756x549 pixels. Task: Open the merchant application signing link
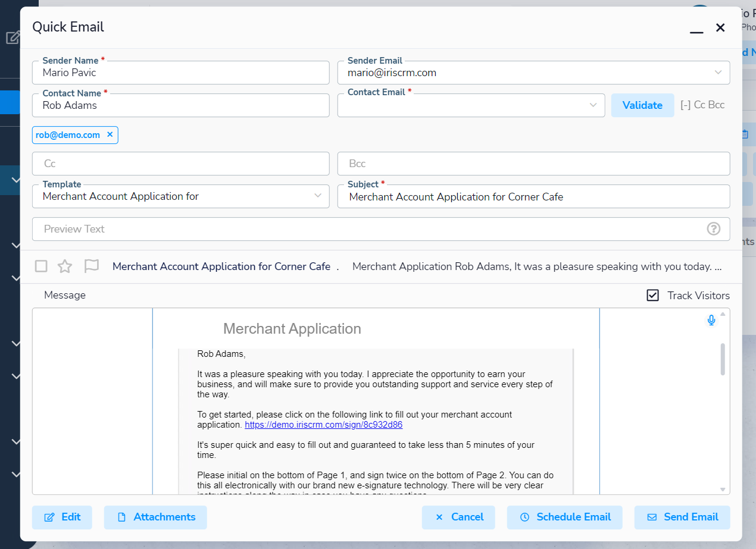(x=323, y=425)
